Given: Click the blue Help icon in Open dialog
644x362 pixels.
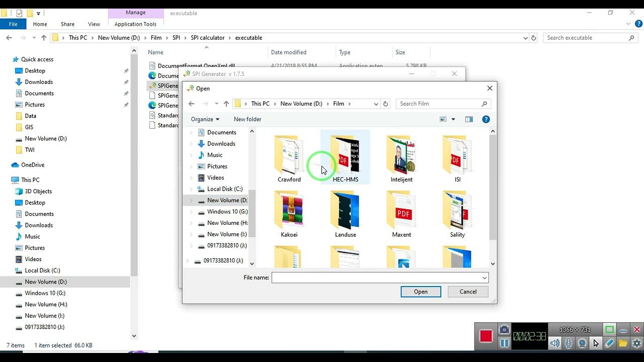Looking at the screenshot, I should coord(486,119).
